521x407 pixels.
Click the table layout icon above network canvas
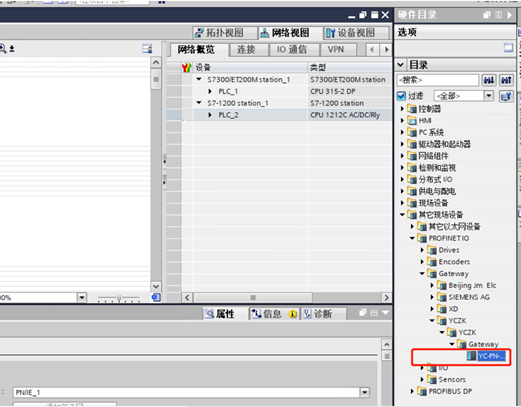[x=147, y=49]
